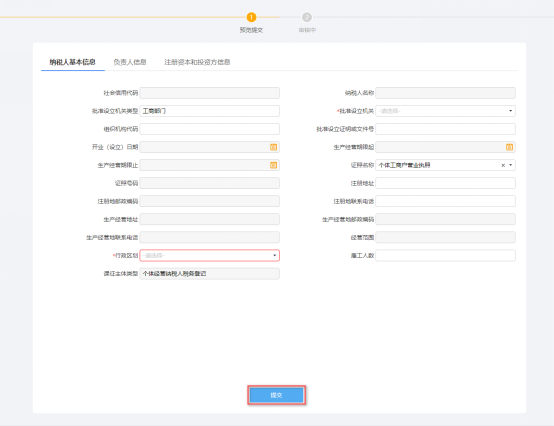
Task: Focus the 证照号码 field
Action: point(210,183)
